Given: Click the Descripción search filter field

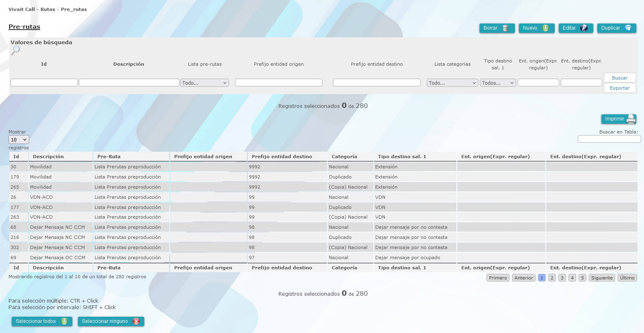Looking at the screenshot, I should [129, 83].
